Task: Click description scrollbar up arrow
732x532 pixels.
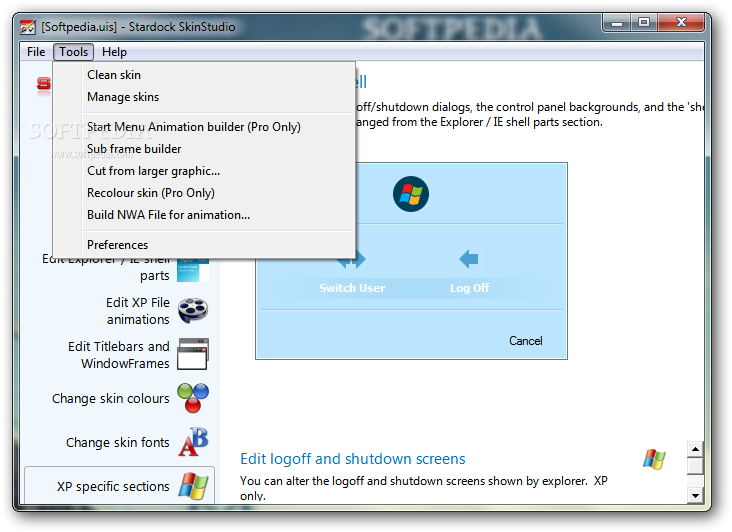Action: (x=695, y=449)
